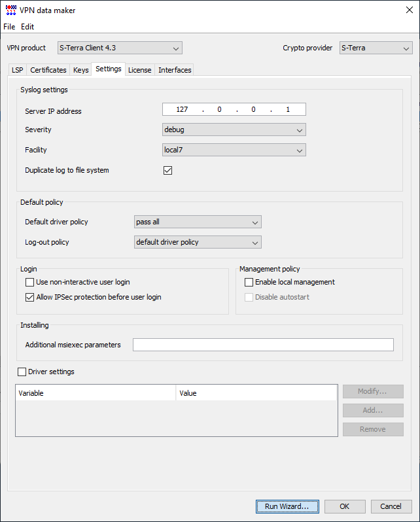Enable Use non-interactive user login

(29, 283)
